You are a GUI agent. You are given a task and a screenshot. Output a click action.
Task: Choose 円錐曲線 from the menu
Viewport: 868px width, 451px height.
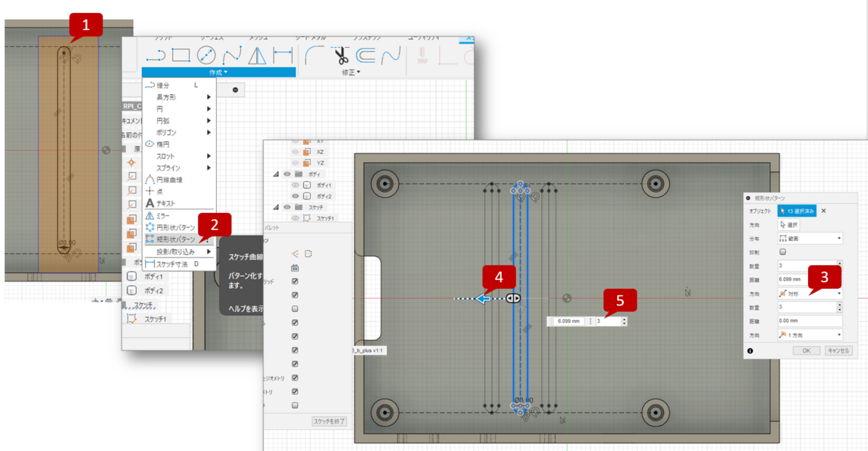179,180
